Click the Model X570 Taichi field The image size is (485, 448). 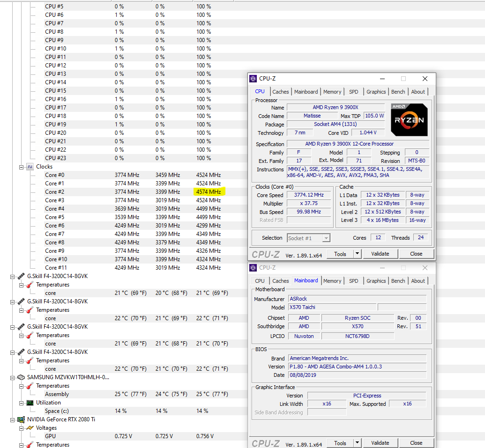332,307
